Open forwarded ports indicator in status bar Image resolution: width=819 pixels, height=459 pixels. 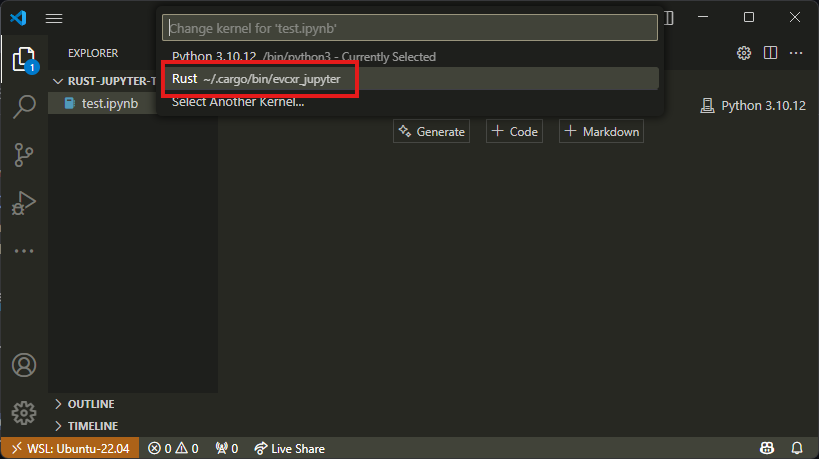click(227, 449)
